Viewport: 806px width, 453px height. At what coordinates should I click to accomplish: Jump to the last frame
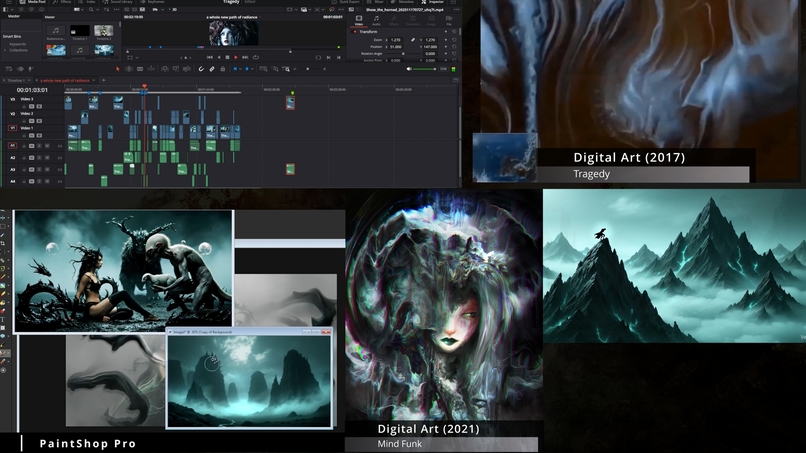point(245,57)
